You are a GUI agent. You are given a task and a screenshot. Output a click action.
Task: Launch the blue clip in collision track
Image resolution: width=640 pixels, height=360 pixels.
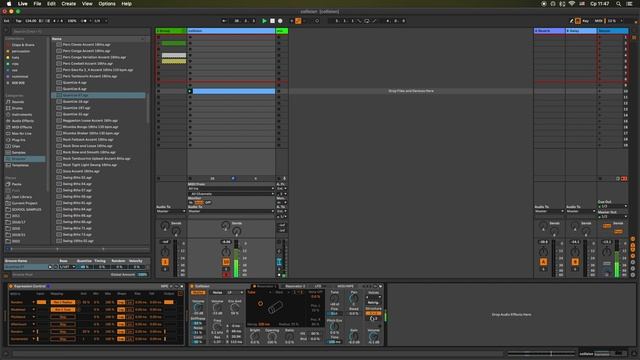pyautogui.click(x=190, y=91)
